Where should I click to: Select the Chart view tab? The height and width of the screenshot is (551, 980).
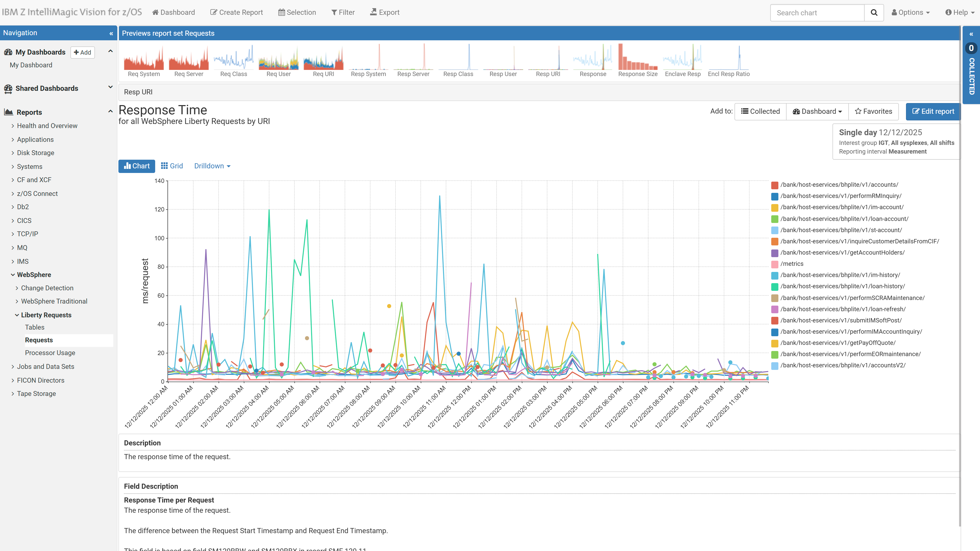coord(137,166)
